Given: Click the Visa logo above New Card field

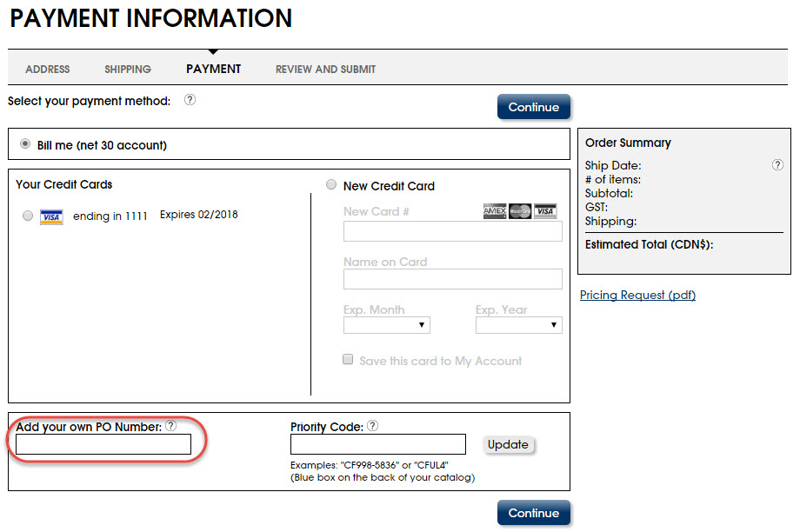Looking at the screenshot, I should (545, 211).
